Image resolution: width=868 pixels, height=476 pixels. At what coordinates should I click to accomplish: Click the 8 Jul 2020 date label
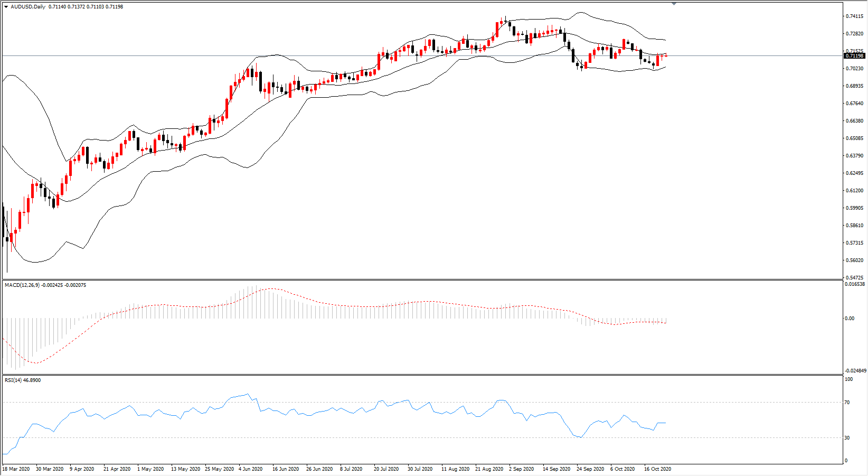click(x=351, y=469)
